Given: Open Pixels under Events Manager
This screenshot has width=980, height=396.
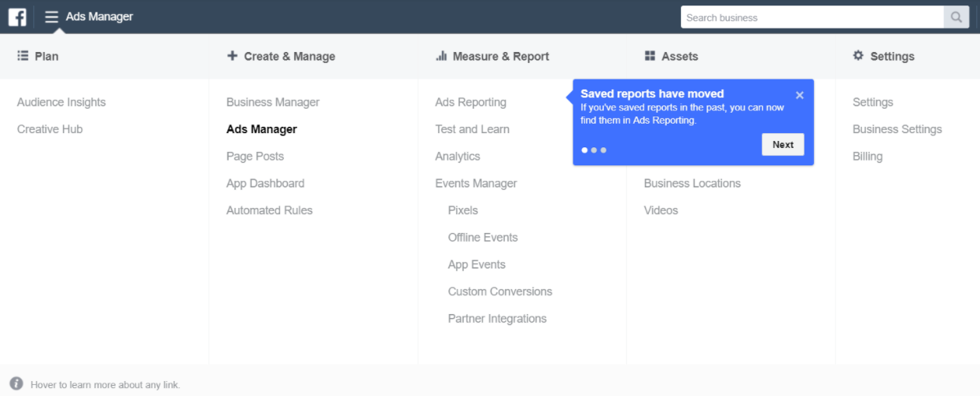Looking at the screenshot, I should (462, 210).
